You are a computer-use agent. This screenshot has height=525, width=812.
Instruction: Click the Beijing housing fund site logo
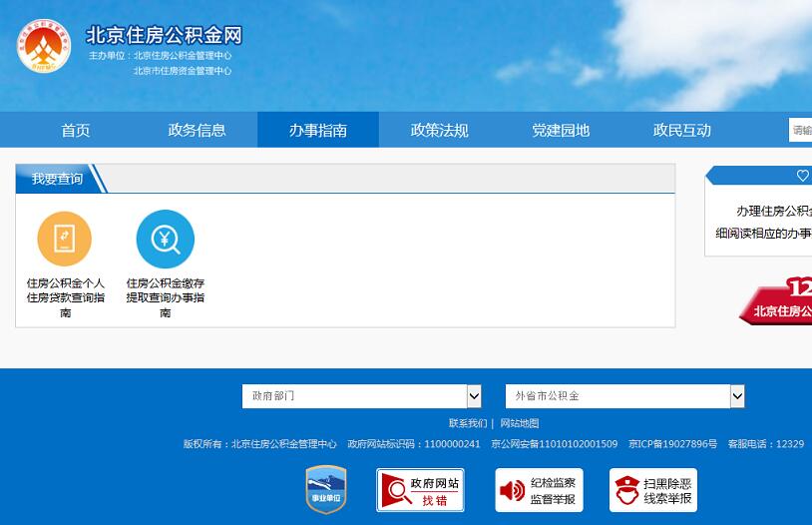pyautogui.click(x=44, y=46)
